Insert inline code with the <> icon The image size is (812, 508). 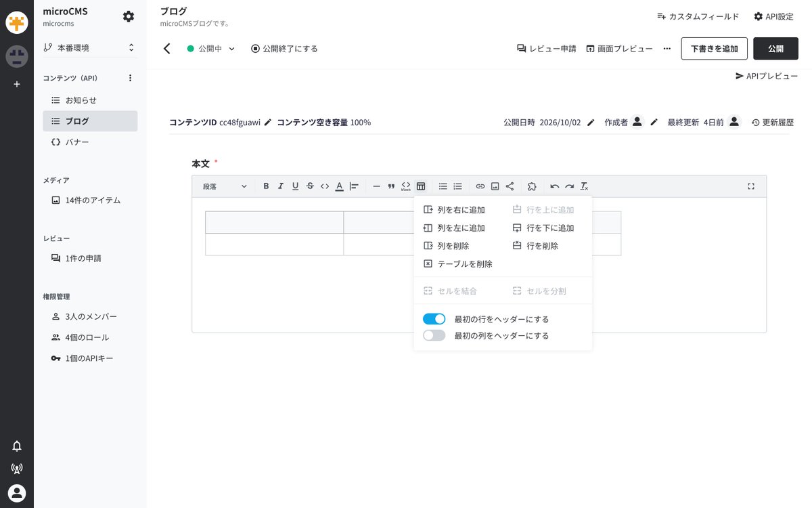point(325,186)
